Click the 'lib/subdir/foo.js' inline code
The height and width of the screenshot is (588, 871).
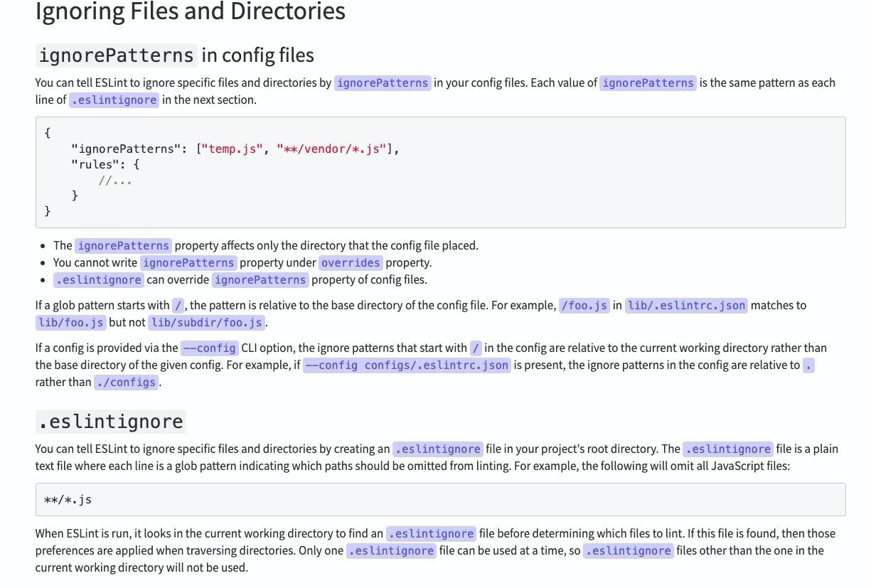(x=207, y=322)
